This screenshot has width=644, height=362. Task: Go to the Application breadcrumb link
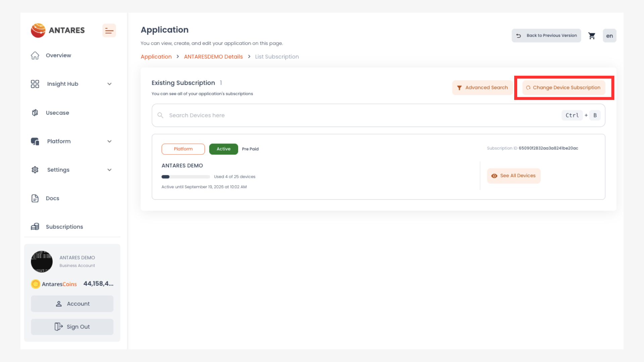[x=156, y=57]
